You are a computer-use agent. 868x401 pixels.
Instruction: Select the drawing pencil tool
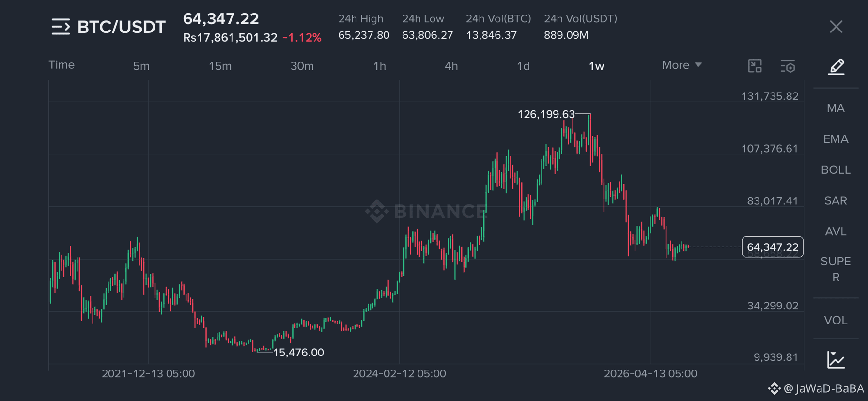(836, 66)
